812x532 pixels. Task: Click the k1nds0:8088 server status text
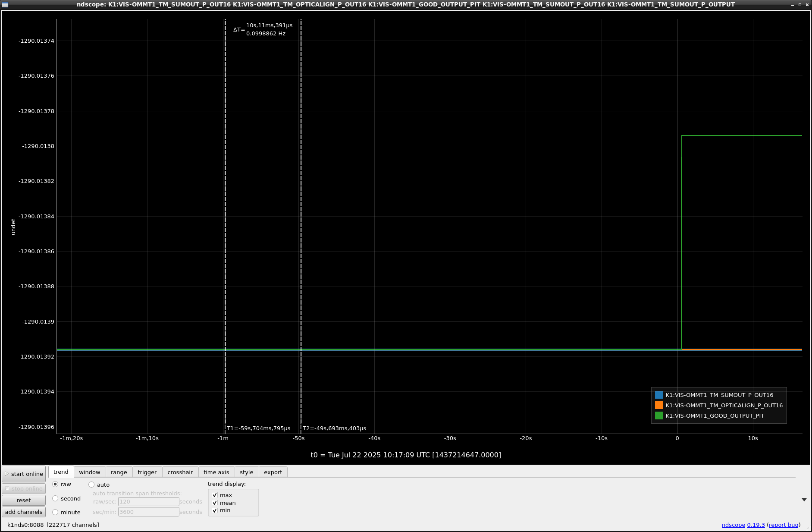point(53,525)
